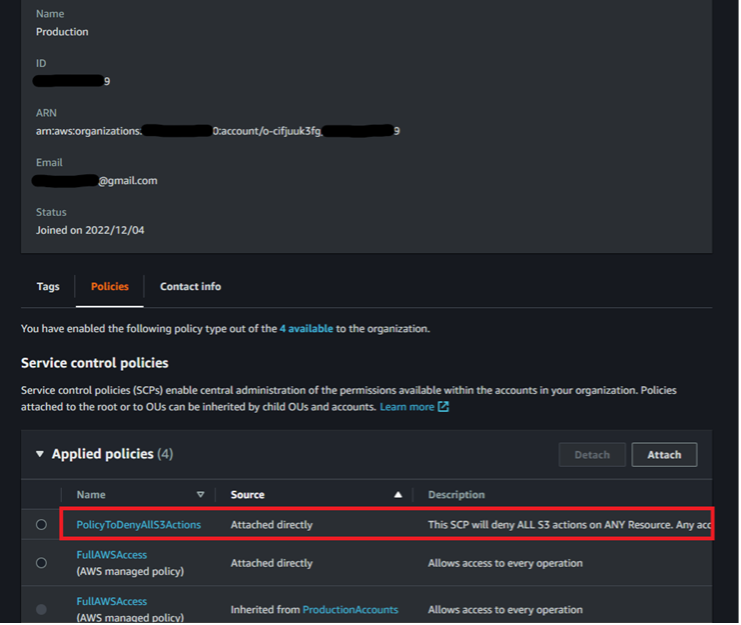
Task: Open the Learn more link about SCPs
Action: tap(406, 407)
